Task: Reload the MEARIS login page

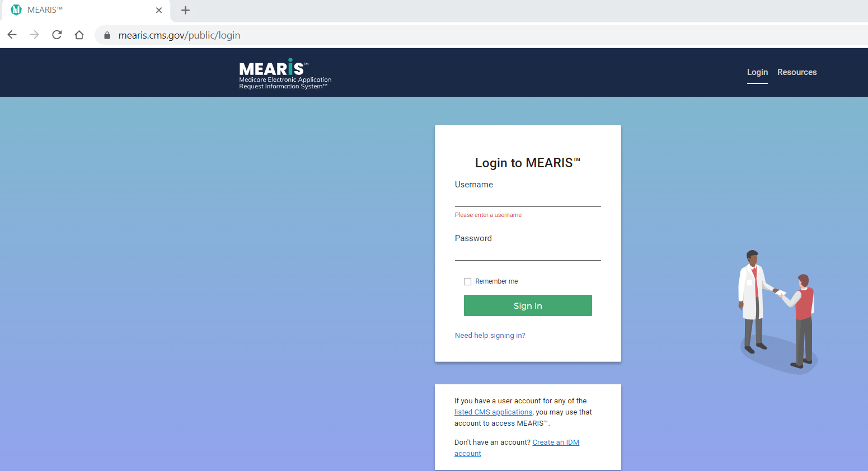Action: click(57, 35)
